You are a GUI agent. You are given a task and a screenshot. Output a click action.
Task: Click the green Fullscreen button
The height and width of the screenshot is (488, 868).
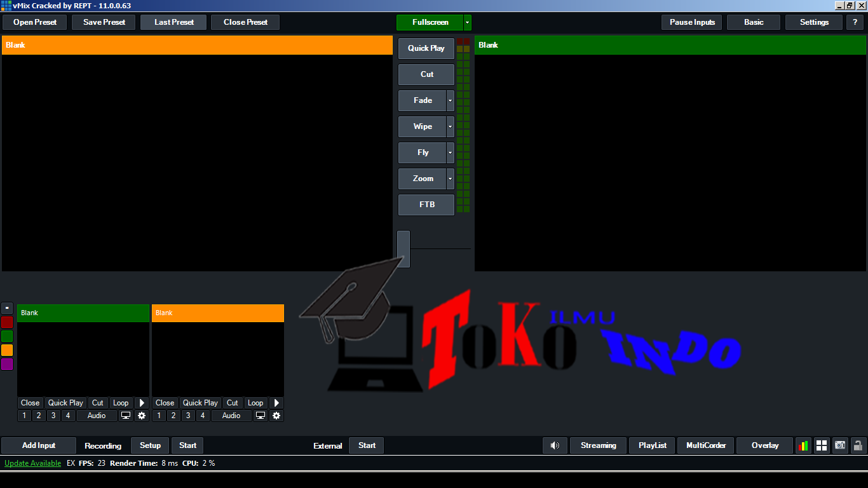[x=430, y=22]
